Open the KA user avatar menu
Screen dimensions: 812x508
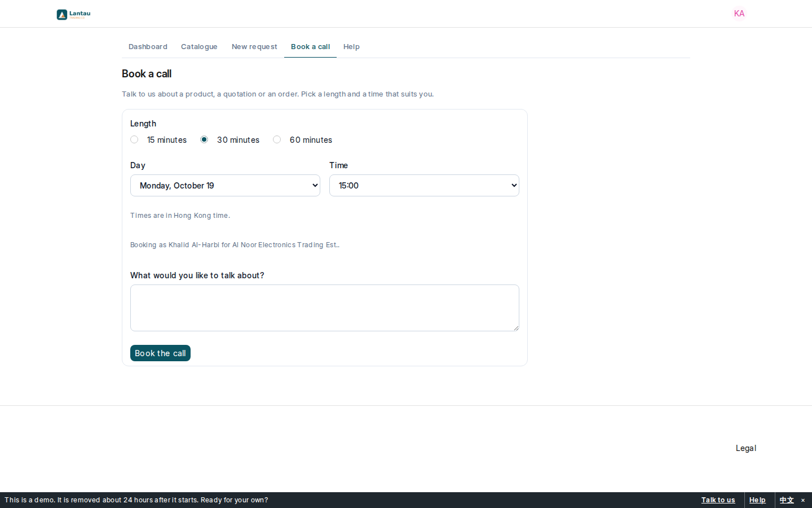pyautogui.click(x=739, y=14)
